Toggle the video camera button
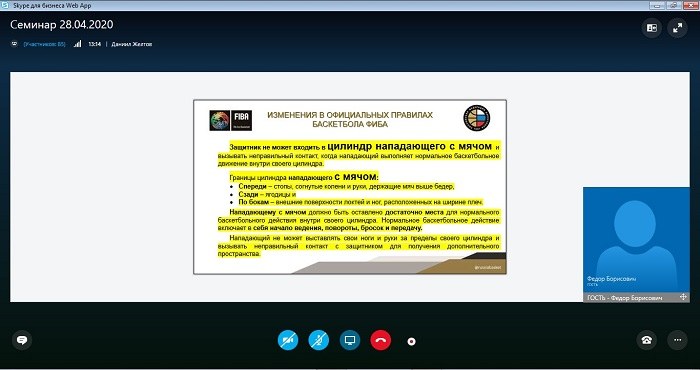 coord(288,341)
